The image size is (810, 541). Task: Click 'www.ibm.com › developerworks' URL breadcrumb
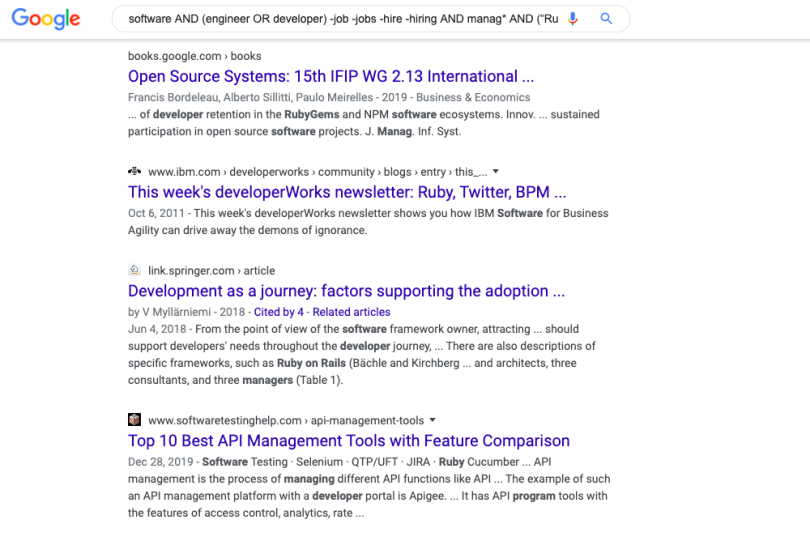pyautogui.click(x=317, y=172)
